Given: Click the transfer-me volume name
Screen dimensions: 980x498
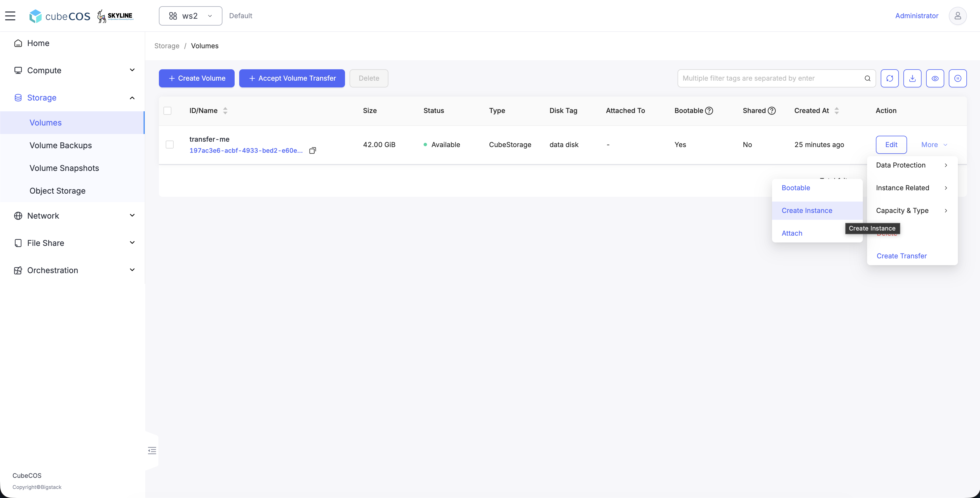Looking at the screenshot, I should point(209,139).
